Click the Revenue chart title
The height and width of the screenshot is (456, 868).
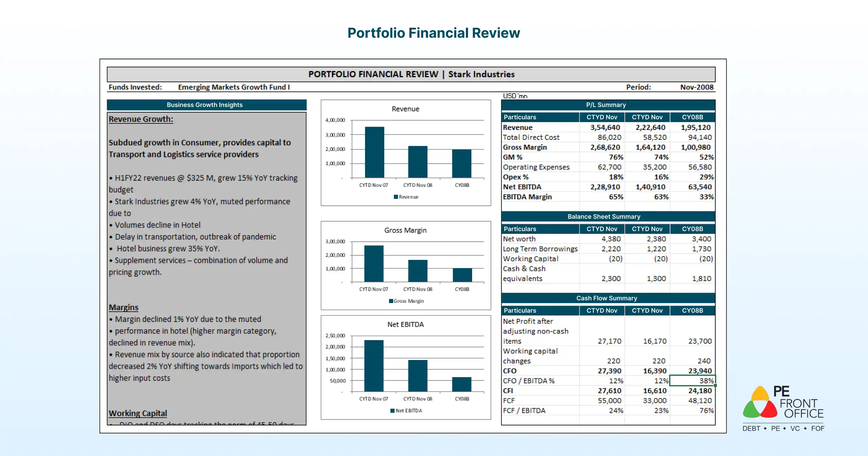[406, 109]
